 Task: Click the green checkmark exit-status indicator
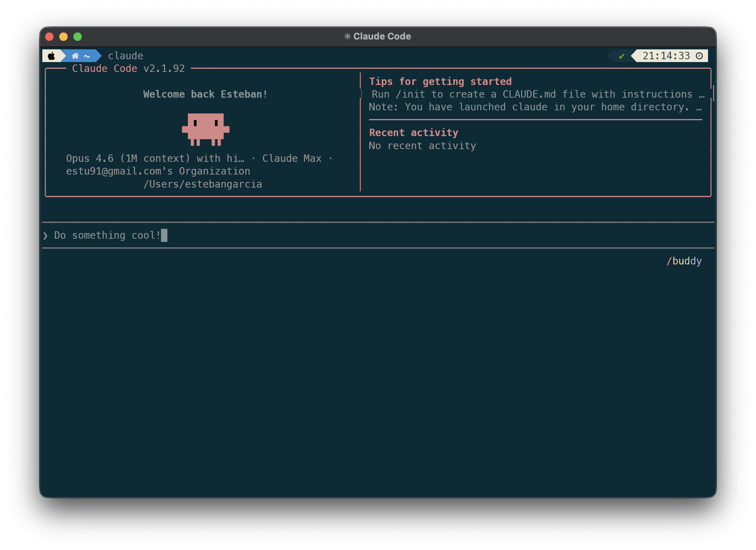click(x=621, y=56)
